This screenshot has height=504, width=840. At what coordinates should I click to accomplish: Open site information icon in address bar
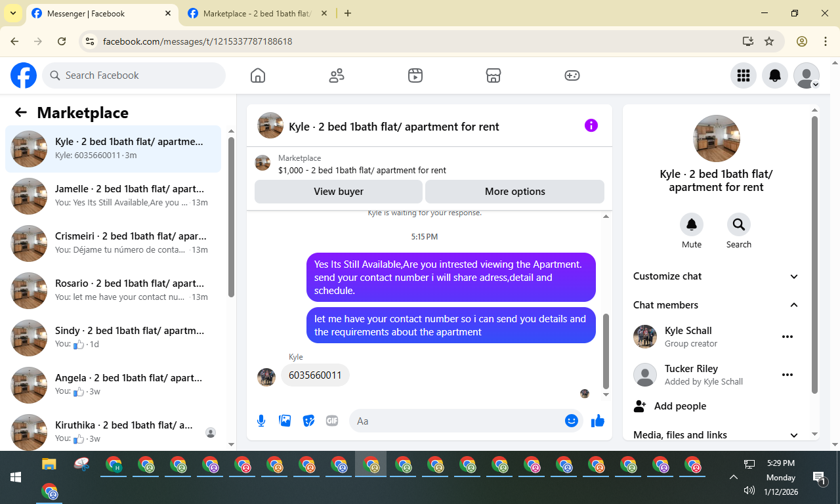coord(91,41)
